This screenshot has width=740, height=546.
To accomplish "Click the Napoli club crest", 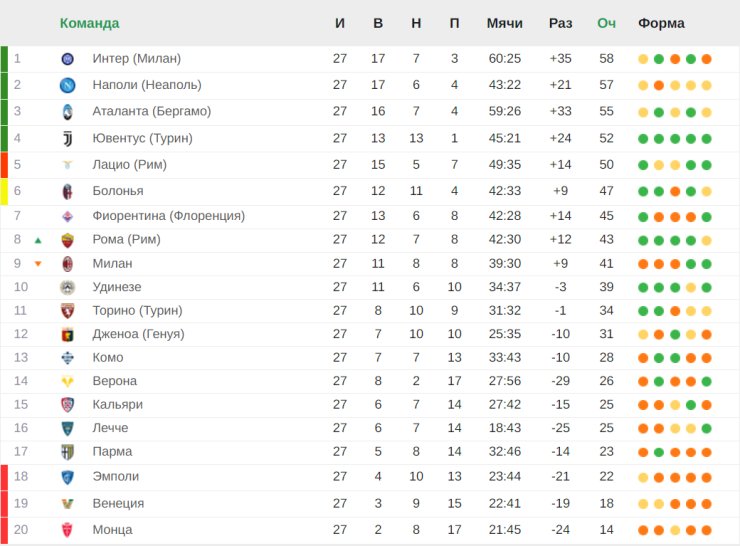I will (67, 85).
